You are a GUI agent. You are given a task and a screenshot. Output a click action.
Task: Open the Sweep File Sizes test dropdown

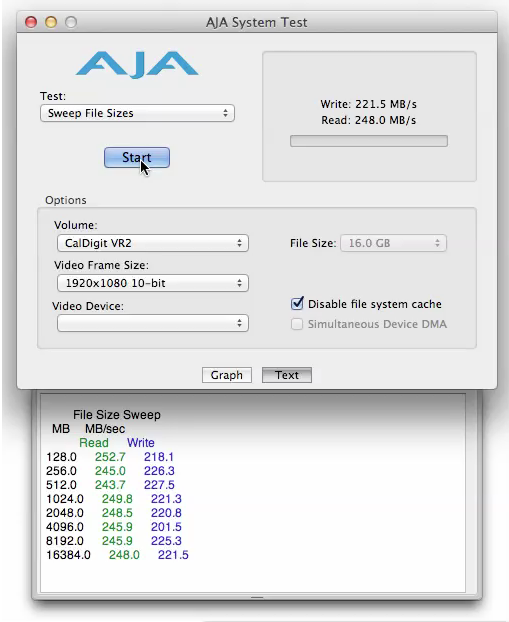[x=137, y=113]
